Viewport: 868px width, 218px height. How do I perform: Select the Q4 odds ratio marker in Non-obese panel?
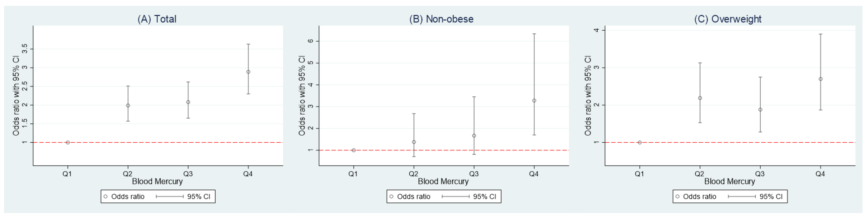click(534, 101)
